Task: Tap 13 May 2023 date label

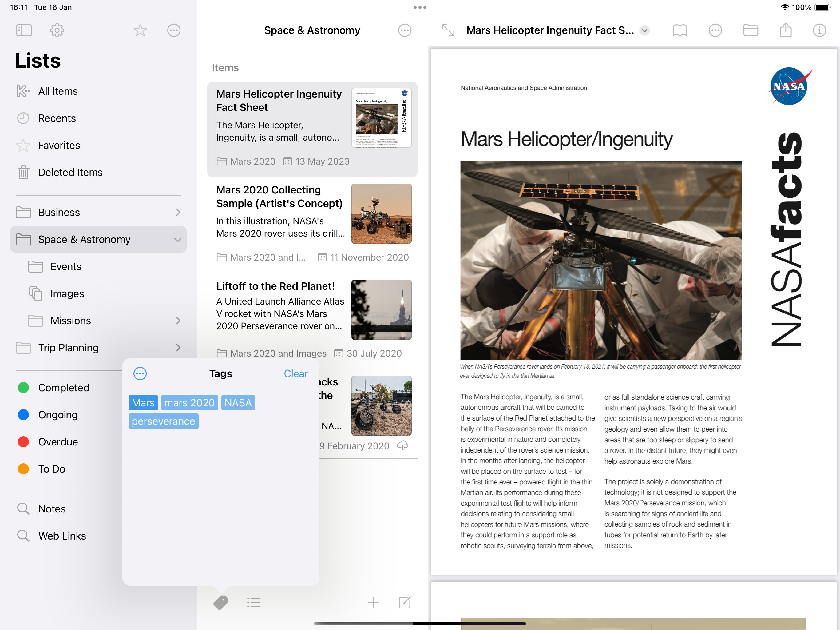Action: (x=317, y=161)
